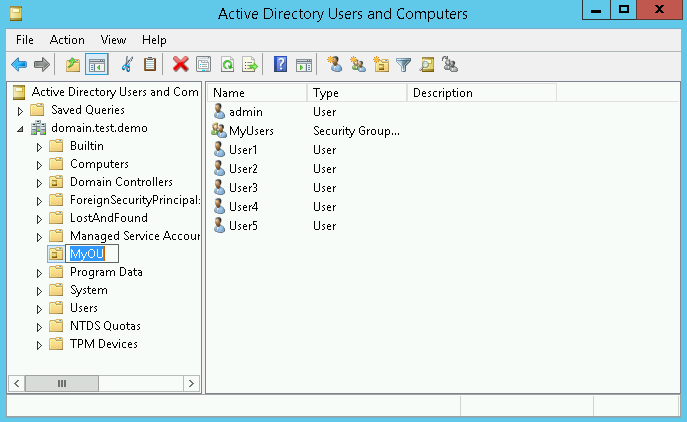Click the Export list icon
The image size is (687, 422).
click(x=250, y=65)
